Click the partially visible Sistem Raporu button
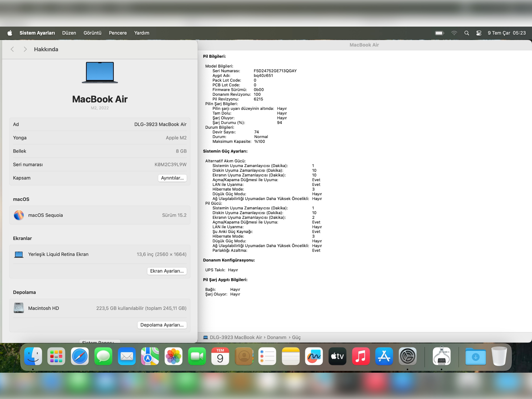This screenshot has width=532, height=399. pyautogui.click(x=100, y=341)
